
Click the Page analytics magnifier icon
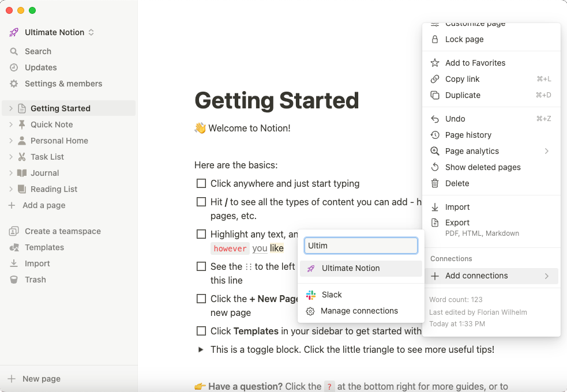(x=435, y=151)
